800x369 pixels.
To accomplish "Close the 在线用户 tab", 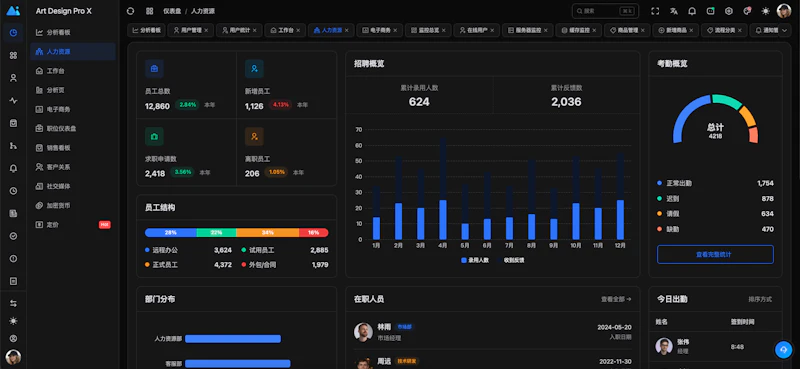I will 492,31.
